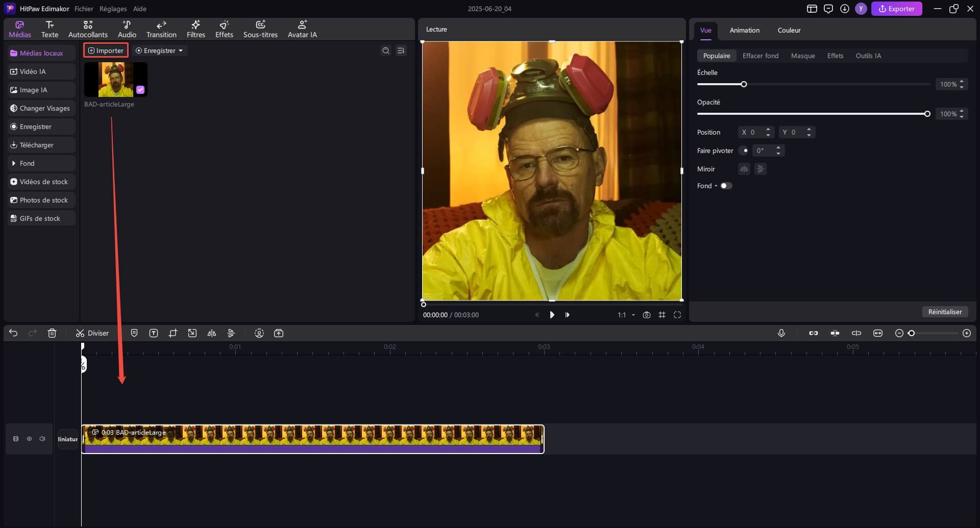
Task: Open the Réglages menu
Action: pos(113,9)
